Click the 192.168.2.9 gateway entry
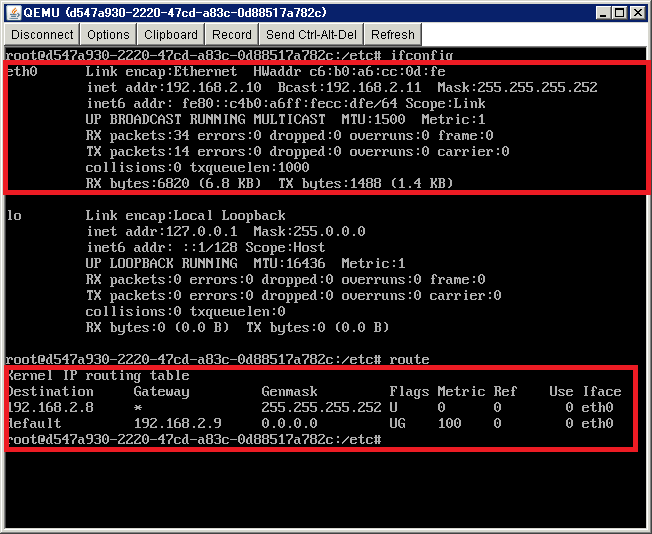This screenshot has height=534, width=652. (x=178, y=423)
